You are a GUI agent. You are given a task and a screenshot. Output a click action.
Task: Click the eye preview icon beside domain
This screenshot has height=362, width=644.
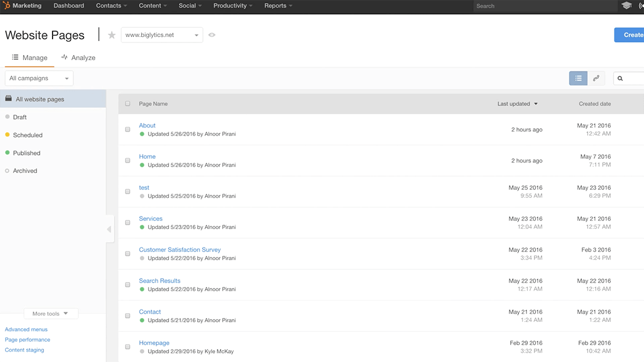click(x=212, y=35)
